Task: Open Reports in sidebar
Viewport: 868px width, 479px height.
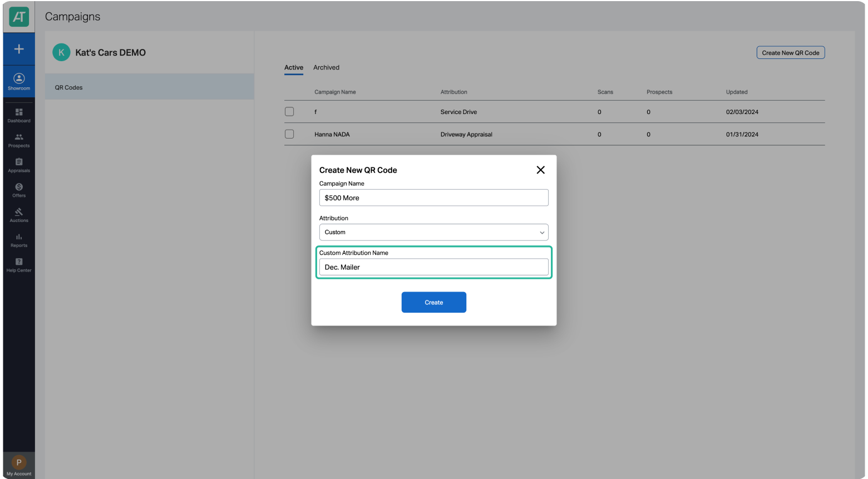Action: pyautogui.click(x=19, y=240)
